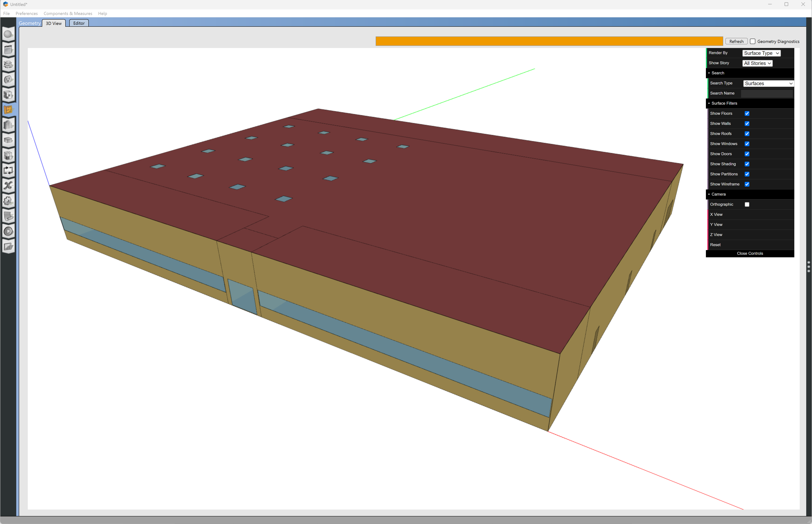Click the Refresh button

(736, 42)
